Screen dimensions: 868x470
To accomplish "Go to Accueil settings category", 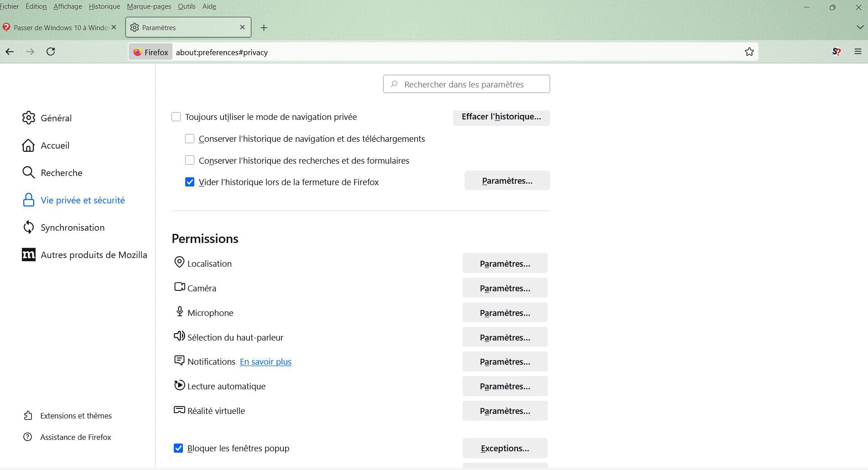I will click(55, 145).
